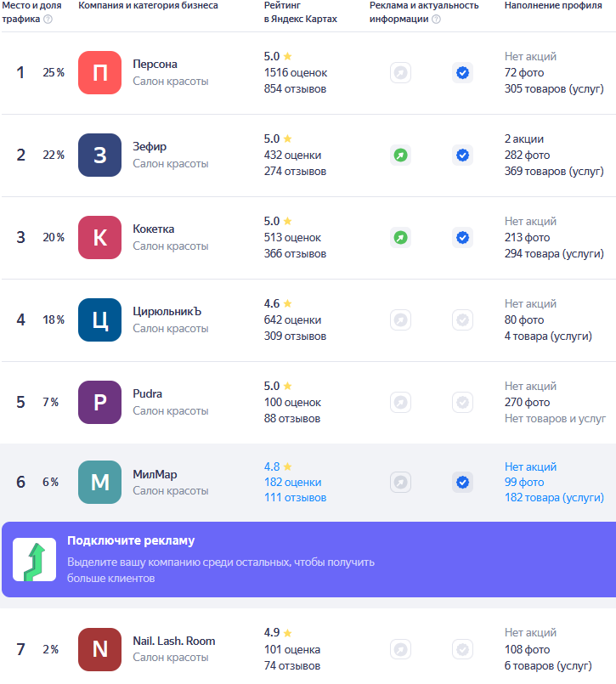Click the grey verification checkmark in ЦирюльникЪ row

pos(462,320)
